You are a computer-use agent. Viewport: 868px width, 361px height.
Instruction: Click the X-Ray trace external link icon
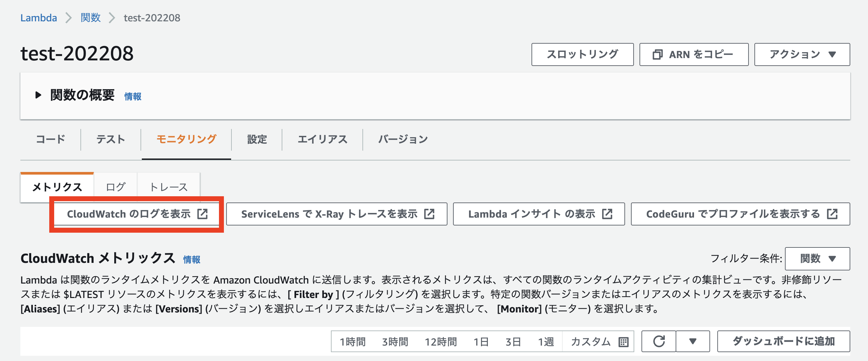pos(430,214)
